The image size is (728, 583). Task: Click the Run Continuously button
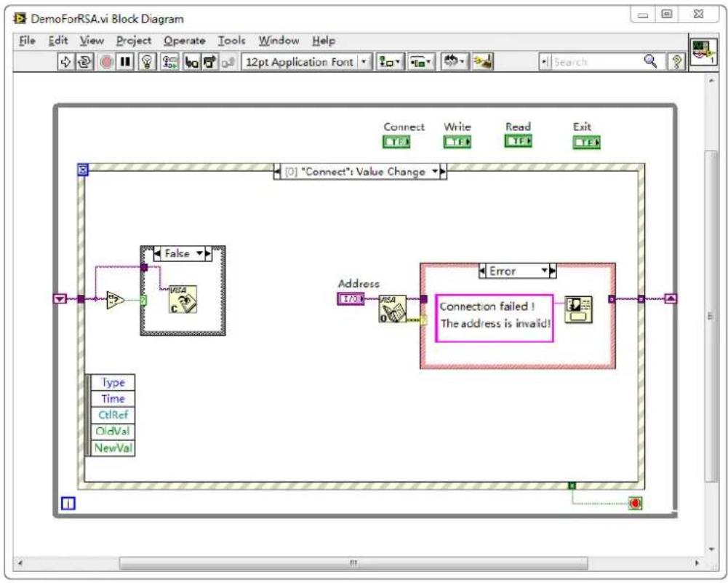(x=84, y=62)
